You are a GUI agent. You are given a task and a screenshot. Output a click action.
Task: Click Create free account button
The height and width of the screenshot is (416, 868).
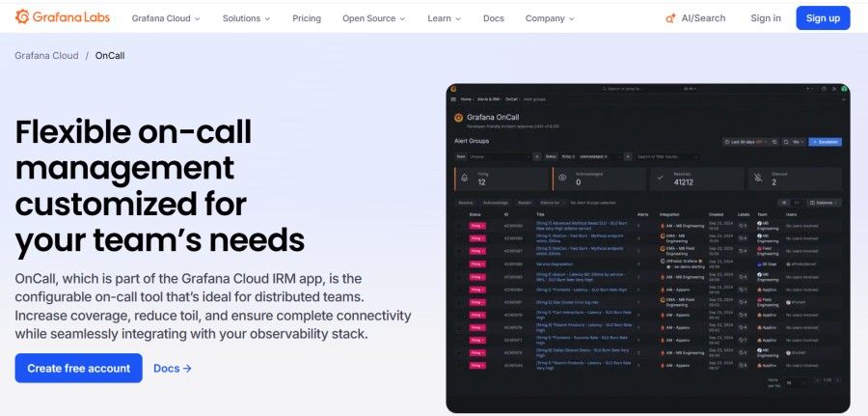tap(79, 369)
